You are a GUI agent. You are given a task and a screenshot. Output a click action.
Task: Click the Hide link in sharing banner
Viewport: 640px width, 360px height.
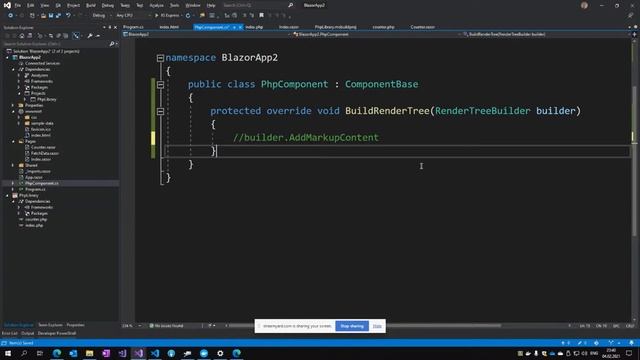point(377,326)
